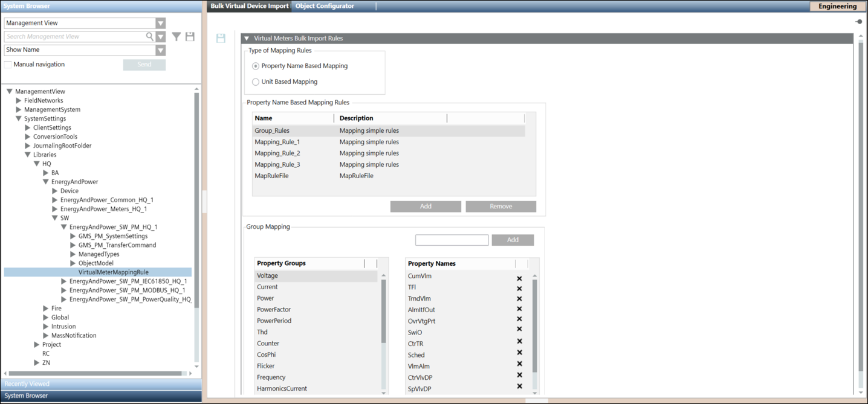Open the Bulk Virtual Device Import tab
Viewport: 868px width, 404px height.
tap(249, 6)
